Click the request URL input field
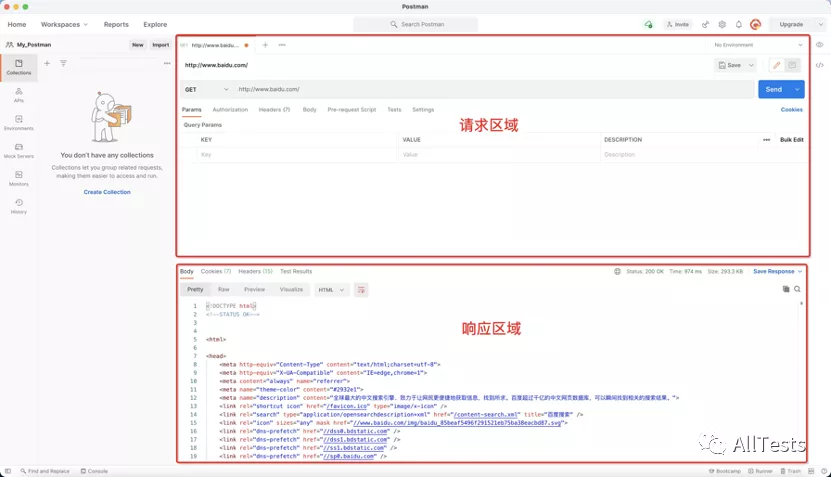This screenshot has height=478, width=832. click(x=495, y=90)
